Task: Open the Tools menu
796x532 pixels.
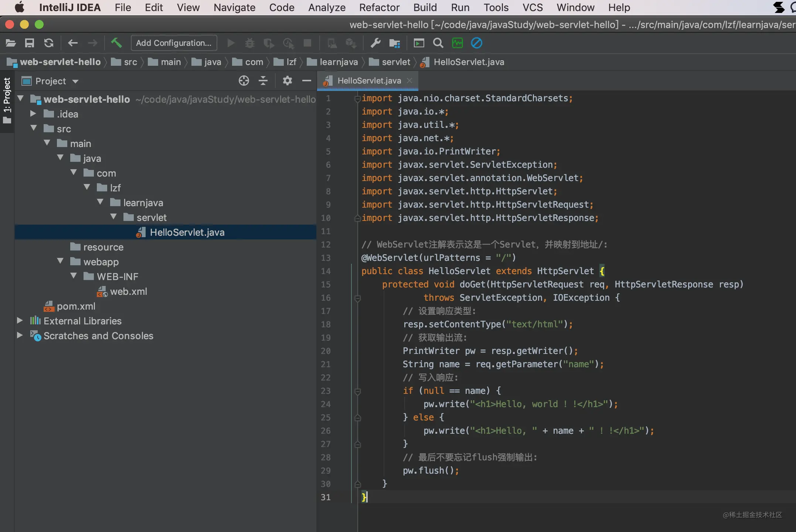Action: [x=496, y=7]
